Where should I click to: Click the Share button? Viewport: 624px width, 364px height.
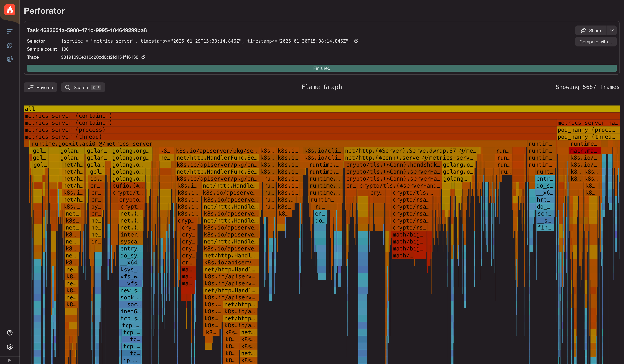[591, 30]
